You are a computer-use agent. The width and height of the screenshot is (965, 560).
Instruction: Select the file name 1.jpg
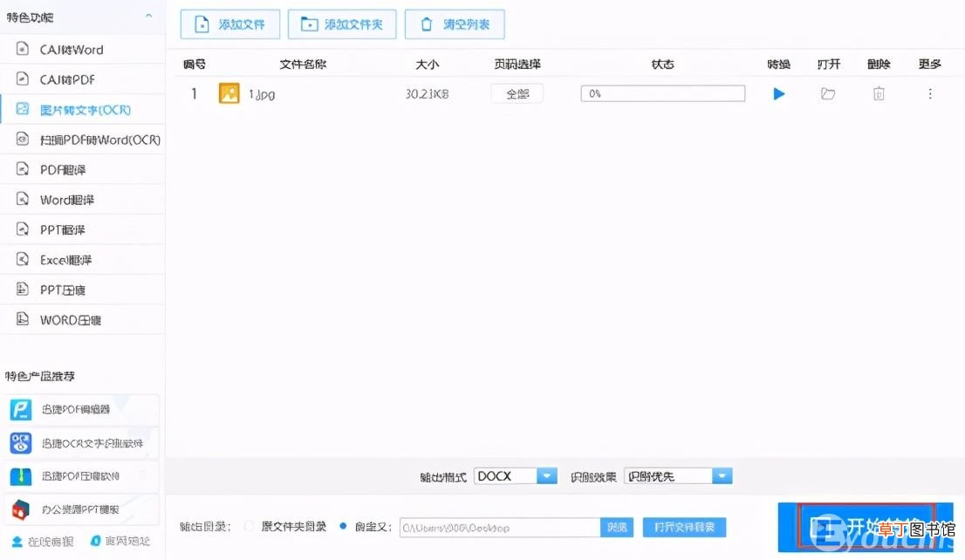[x=262, y=94]
